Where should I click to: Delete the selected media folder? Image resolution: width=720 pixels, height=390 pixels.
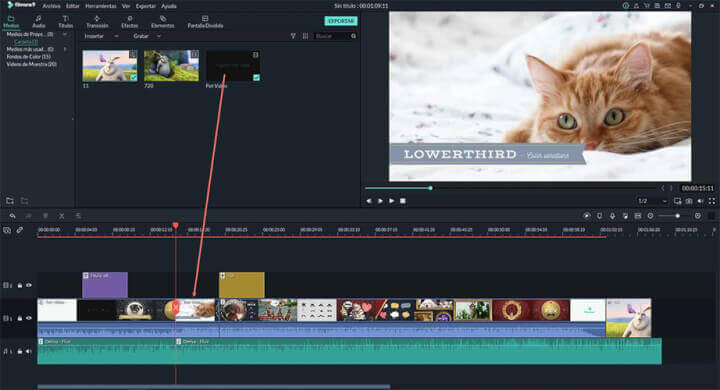(x=24, y=201)
